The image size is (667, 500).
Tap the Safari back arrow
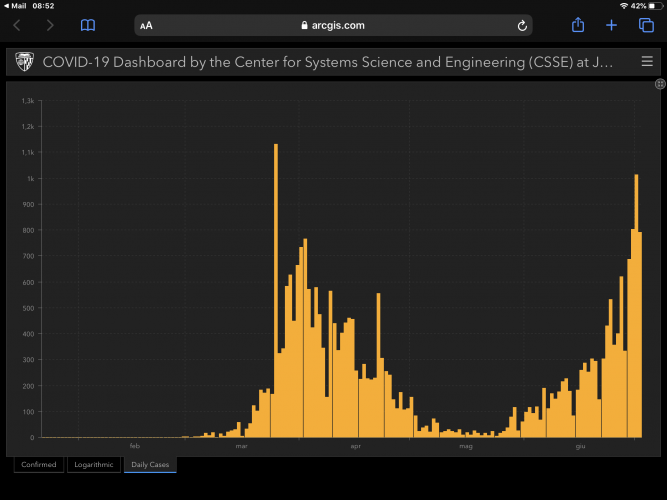[x=17, y=25]
